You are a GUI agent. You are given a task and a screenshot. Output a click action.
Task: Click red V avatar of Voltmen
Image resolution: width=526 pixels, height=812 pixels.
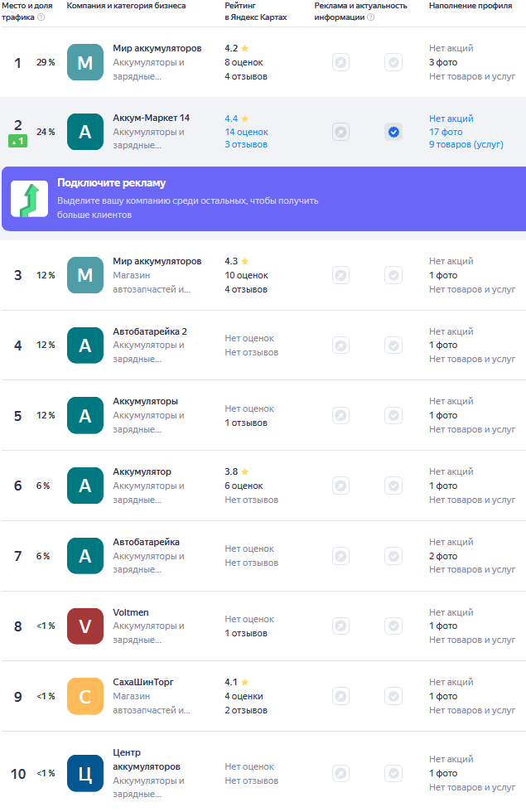point(85,626)
